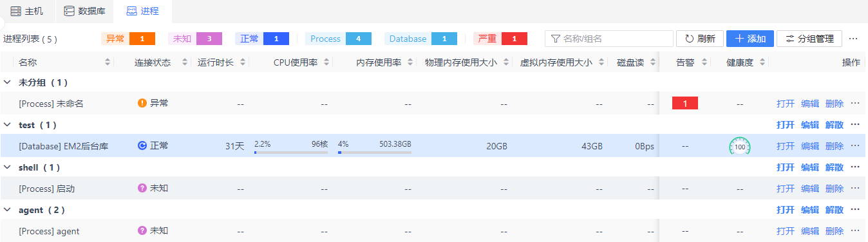Click the memory usage bar at 4%
Viewport: 868px width, 242px height.
375,153
